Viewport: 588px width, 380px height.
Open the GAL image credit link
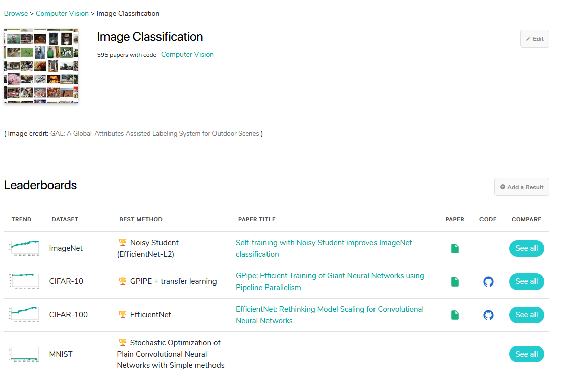tap(154, 134)
